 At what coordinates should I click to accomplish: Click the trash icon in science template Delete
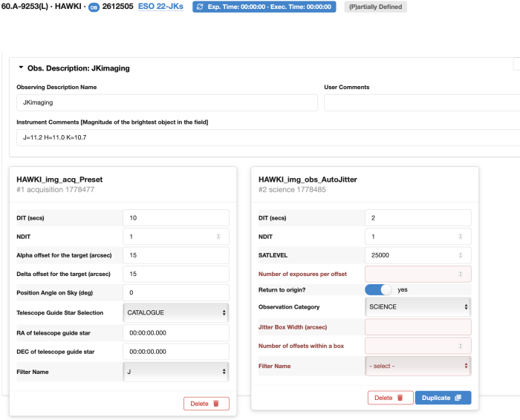400,398
